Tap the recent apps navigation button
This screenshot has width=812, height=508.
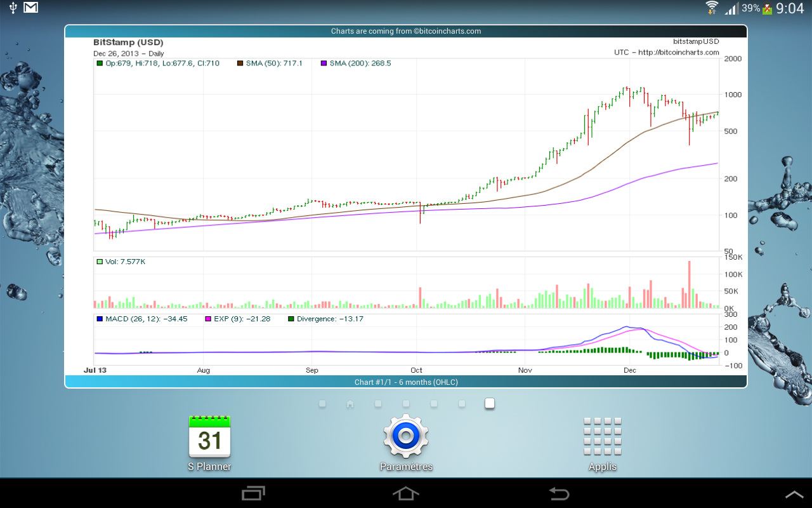pyautogui.click(x=254, y=493)
